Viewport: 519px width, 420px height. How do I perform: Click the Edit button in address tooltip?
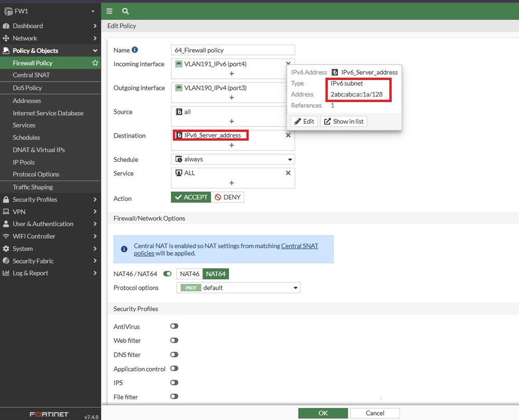304,121
